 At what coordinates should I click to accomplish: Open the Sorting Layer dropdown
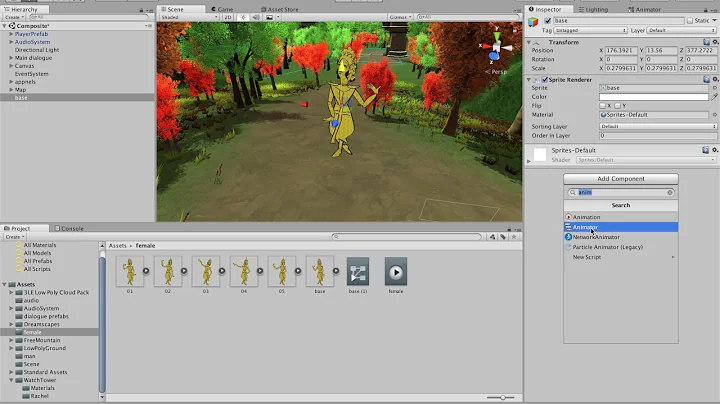(x=658, y=126)
